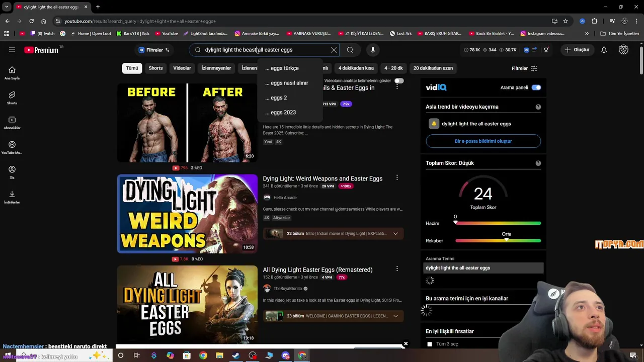Screen dimensions: 644x362
Task: Open İndirilenler downloads in sidebar
Action: (12, 197)
